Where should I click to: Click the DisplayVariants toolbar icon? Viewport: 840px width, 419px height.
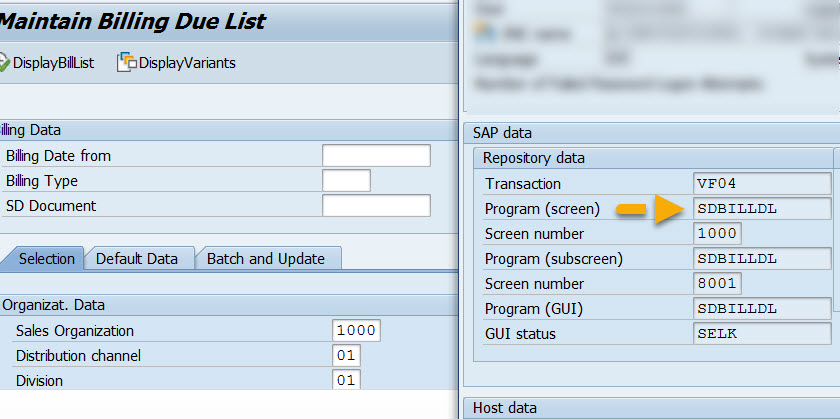point(127,63)
